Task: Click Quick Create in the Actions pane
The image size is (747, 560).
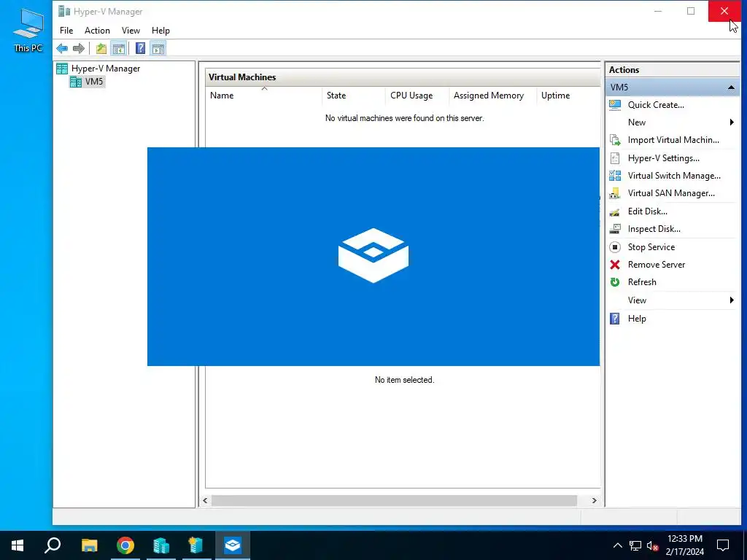Action: pyautogui.click(x=656, y=105)
